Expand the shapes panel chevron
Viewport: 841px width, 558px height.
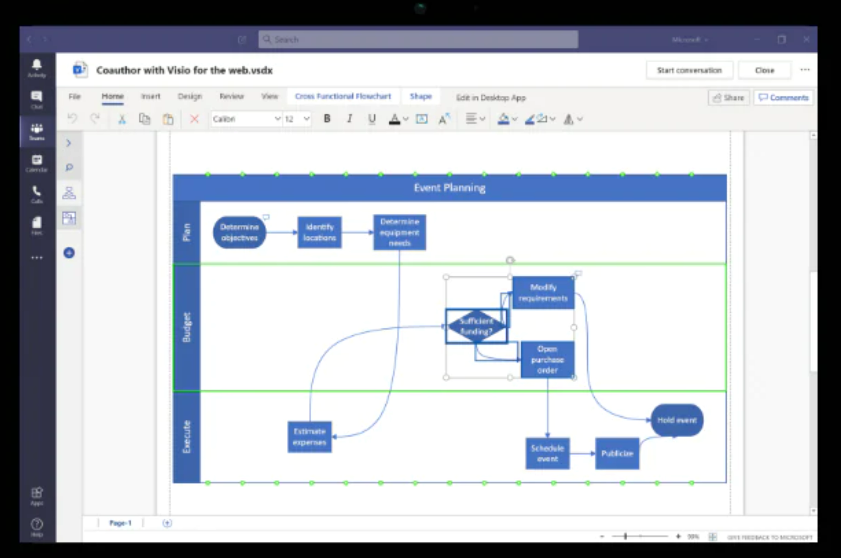click(69, 143)
